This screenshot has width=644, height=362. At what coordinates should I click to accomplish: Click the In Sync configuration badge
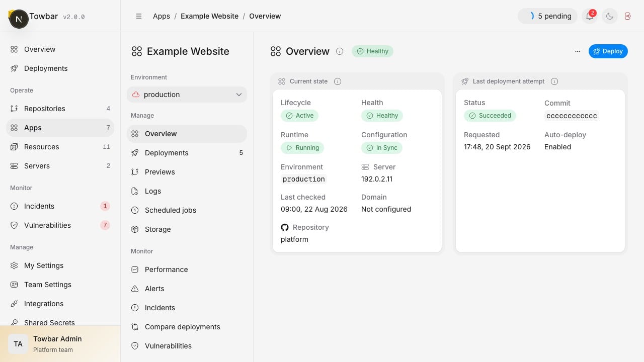tap(382, 148)
